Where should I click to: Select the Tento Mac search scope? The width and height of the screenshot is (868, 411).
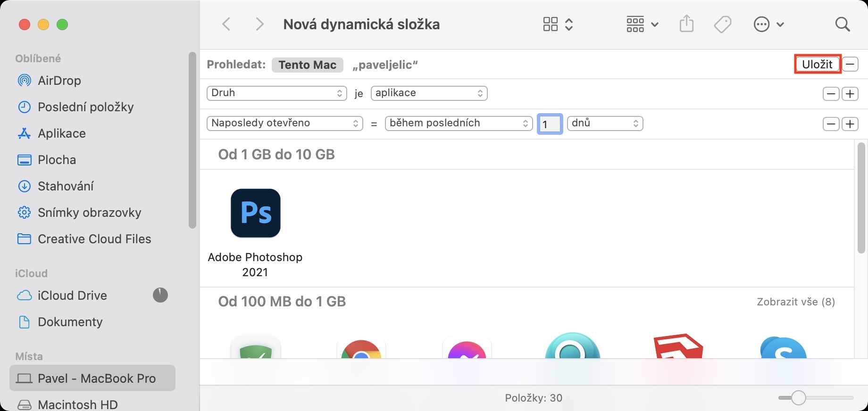click(x=307, y=65)
